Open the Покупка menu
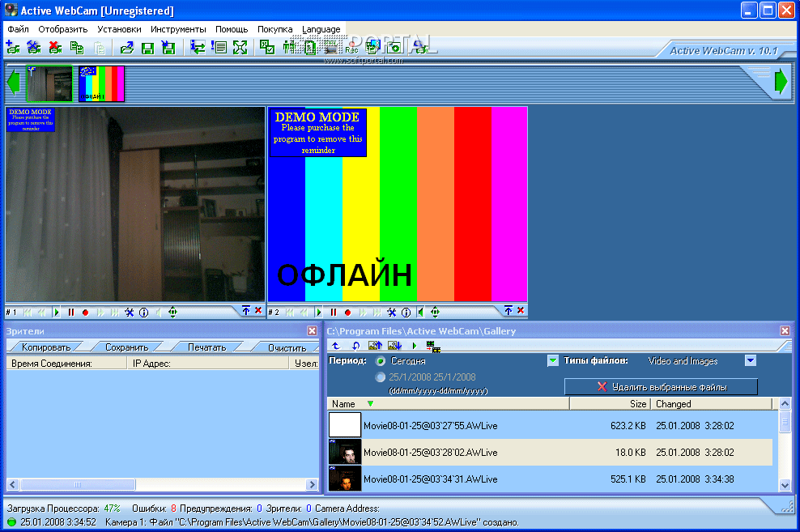Screen dimensions: 800x532 pyautogui.click(x=275, y=29)
